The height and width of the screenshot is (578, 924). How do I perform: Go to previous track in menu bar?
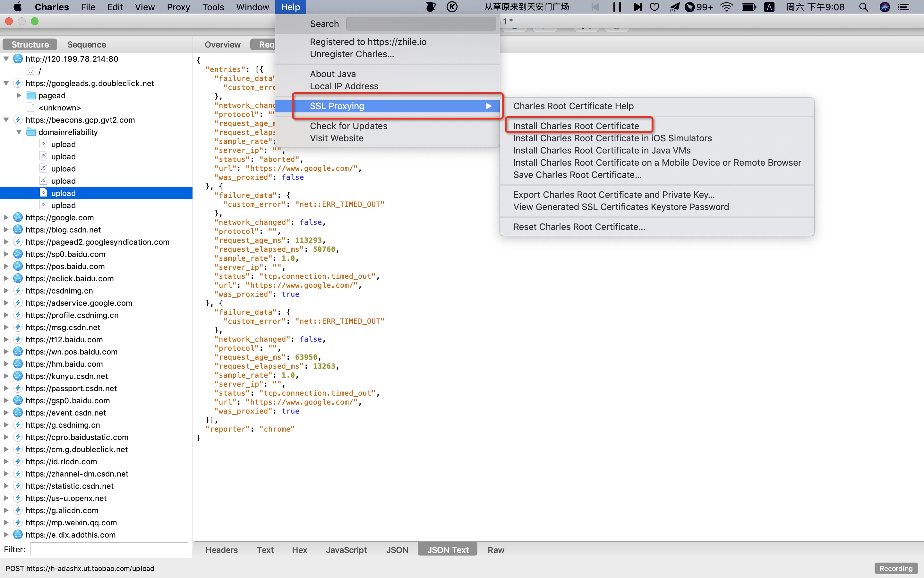(x=595, y=7)
